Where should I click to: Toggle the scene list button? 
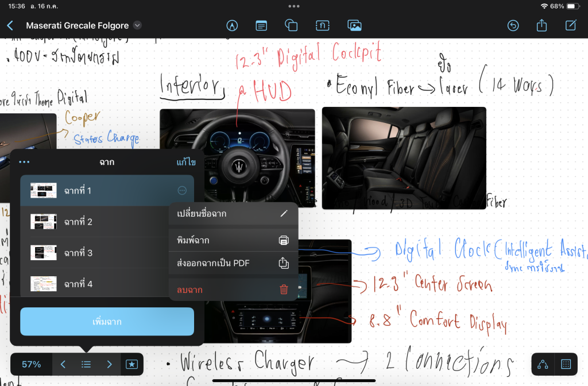(86, 364)
